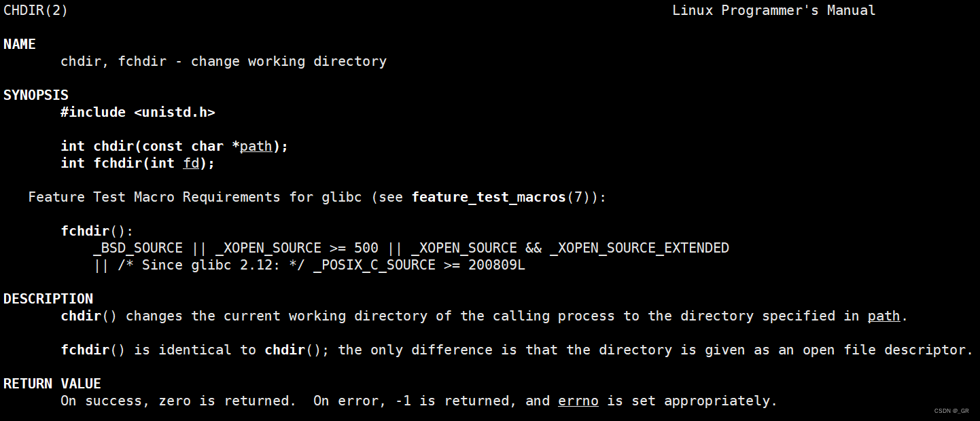Image resolution: width=980 pixels, height=421 pixels.
Task: Click the 200809L value
Action: pos(496,265)
